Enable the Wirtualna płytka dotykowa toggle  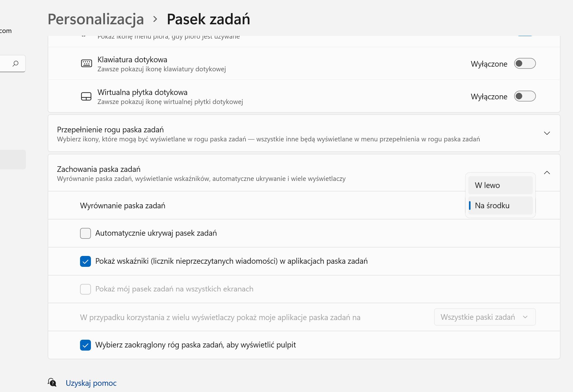pyautogui.click(x=525, y=96)
